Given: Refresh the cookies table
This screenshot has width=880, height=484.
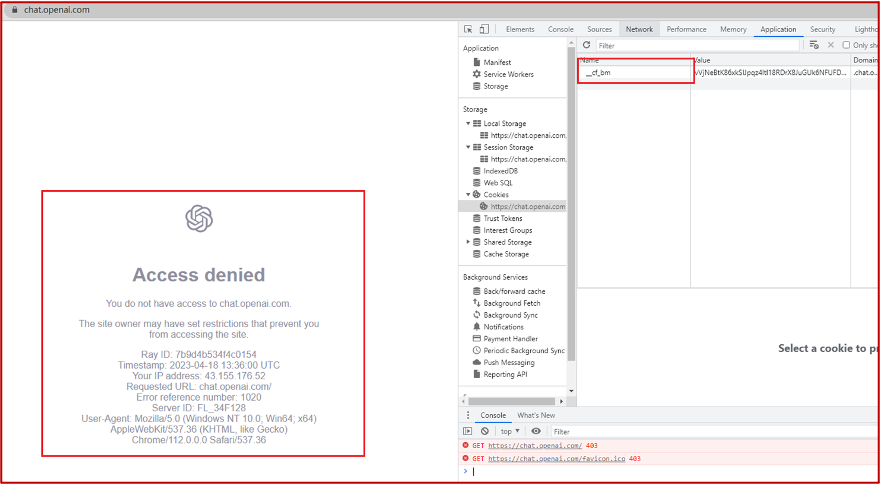Looking at the screenshot, I should (586, 45).
